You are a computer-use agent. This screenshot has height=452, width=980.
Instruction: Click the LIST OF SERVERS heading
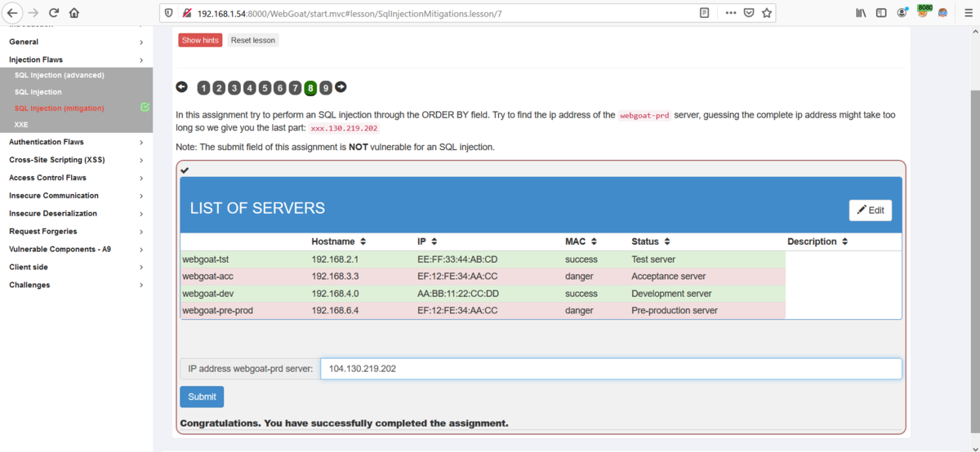click(257, 208)
